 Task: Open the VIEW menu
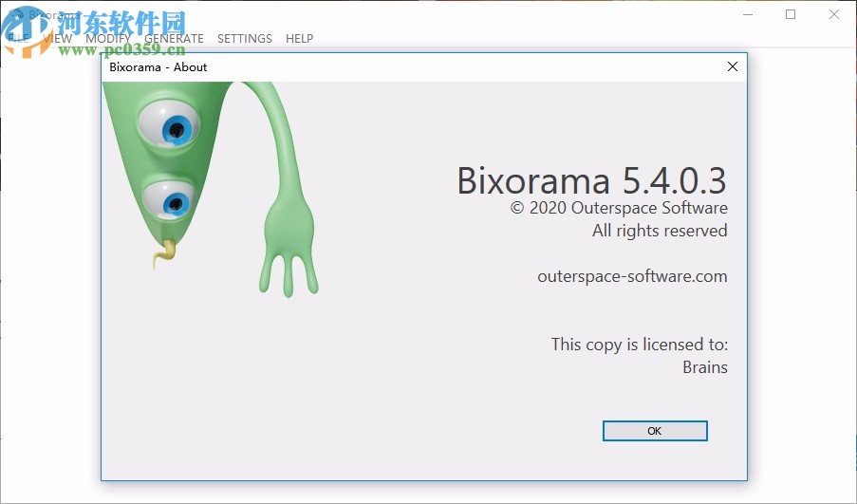point(57,38)
